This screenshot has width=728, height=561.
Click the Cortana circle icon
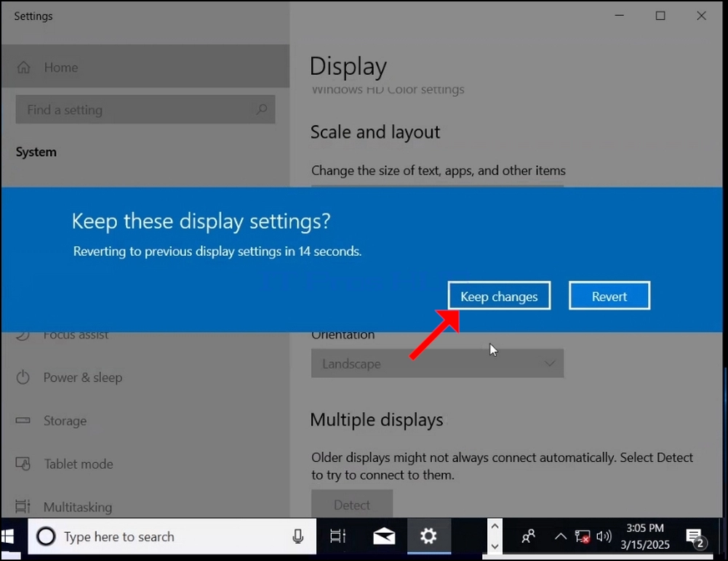tap(46, 536)
